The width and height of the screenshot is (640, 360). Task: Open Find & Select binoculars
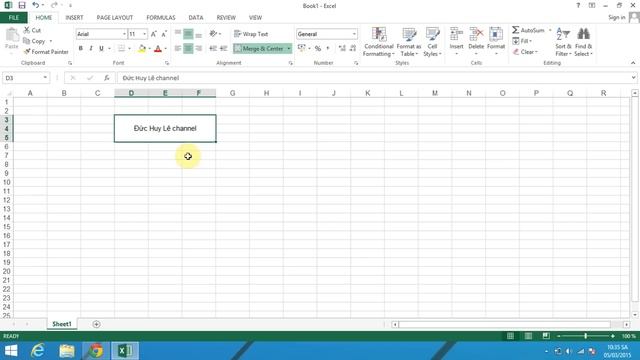pyautogui.click(x=583, y=42)
